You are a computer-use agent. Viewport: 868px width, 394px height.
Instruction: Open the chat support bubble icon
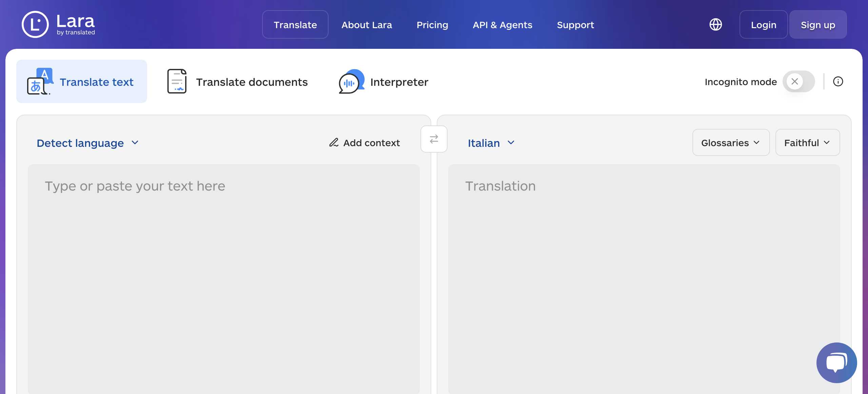click(x=836, y=362)
